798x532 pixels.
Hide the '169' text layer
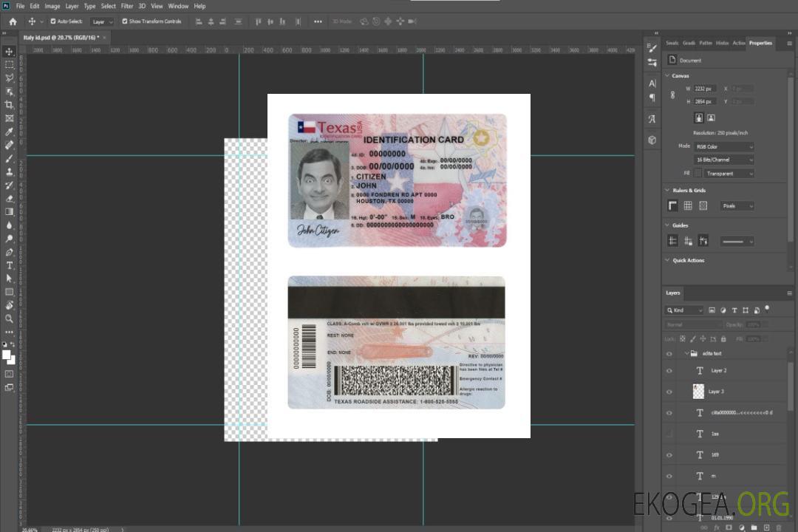669,455
